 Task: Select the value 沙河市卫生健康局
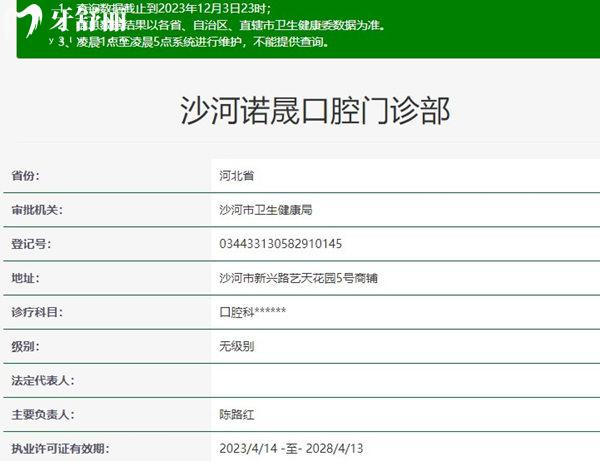[x=266, y=210]
